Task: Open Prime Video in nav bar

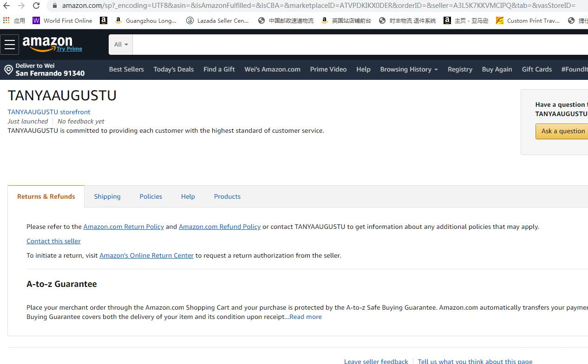Action: coord(328,69)
